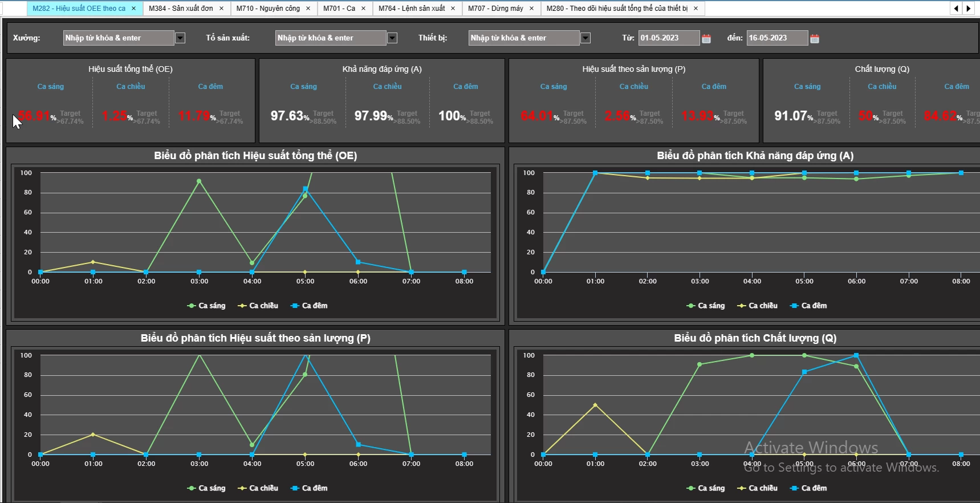980x503 pixels.
Task: Toggle Ca chiều series in availability chart legend
Action: [757, 306]
